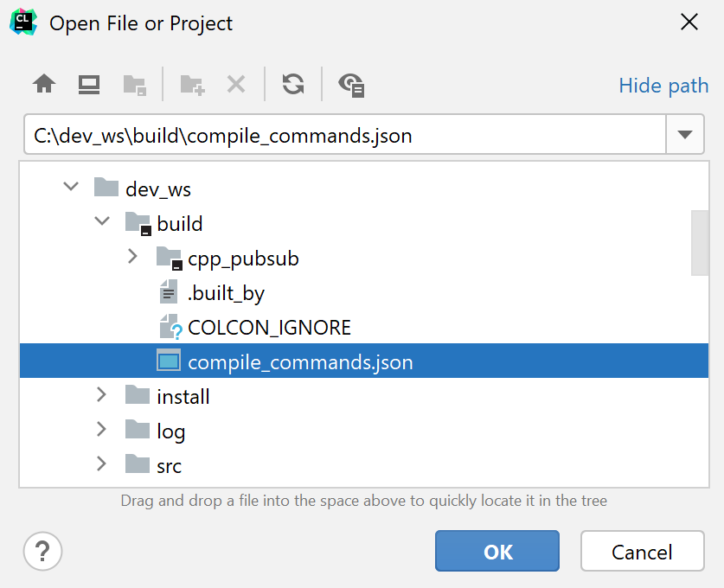This screenshot has width=724, height=588.
Task: Refresh the file tree
Action: pyautogui.click(x=292, y=84)
